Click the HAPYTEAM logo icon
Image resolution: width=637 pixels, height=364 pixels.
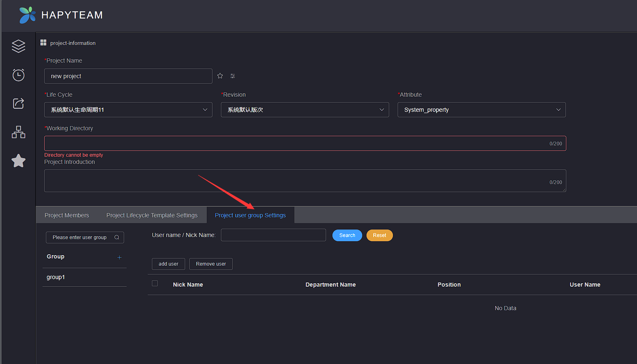[27, 15]
